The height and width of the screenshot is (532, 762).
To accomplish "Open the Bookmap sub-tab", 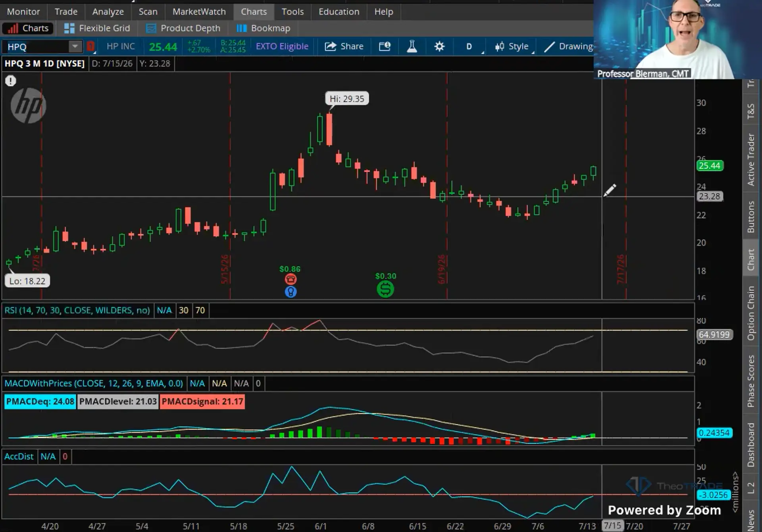I will pos(264,28).
